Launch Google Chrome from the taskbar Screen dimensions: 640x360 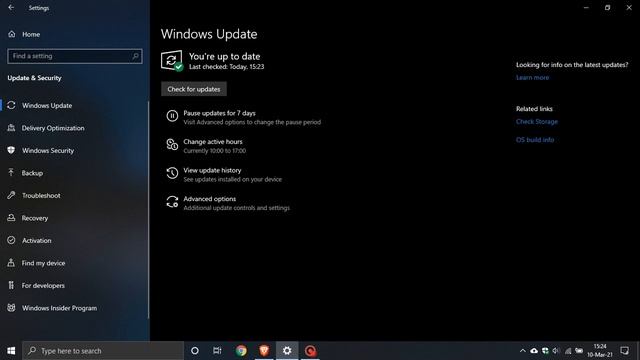[241, 351]
